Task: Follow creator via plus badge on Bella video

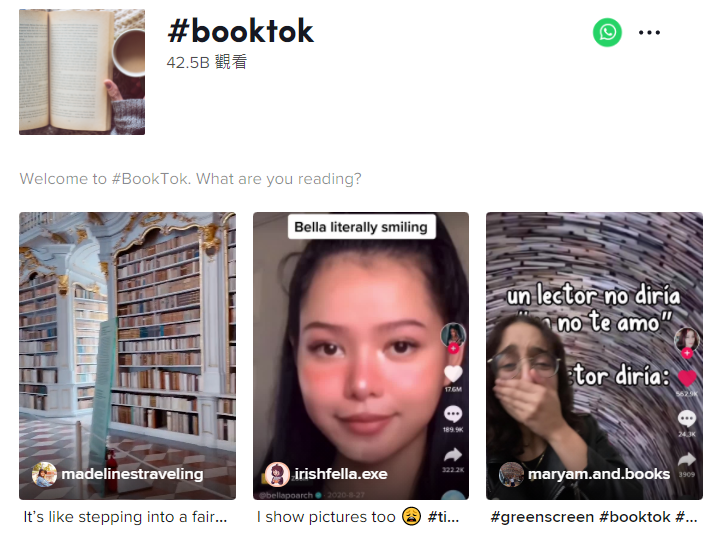Action: pos(453,348)
